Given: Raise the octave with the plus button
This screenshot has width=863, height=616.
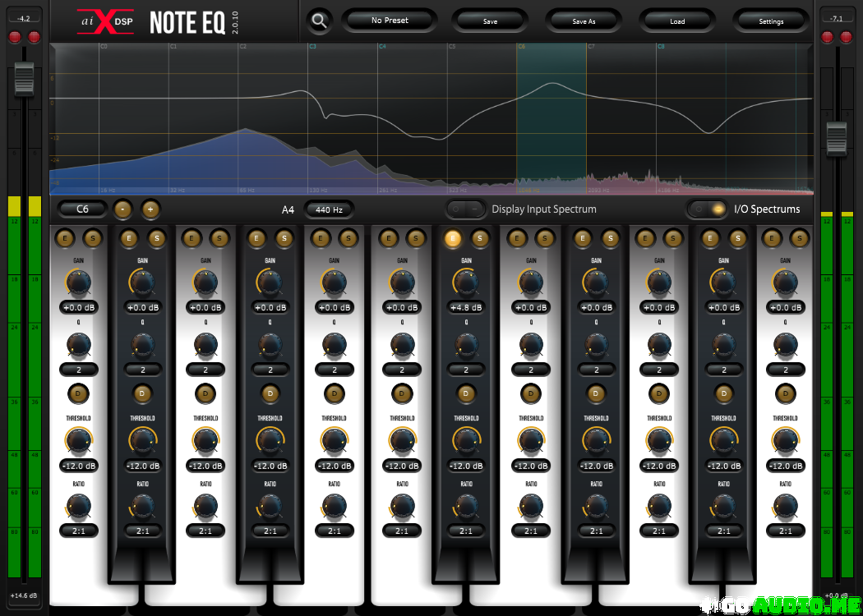Looking at the screenshot, I should tap(150, 209).
